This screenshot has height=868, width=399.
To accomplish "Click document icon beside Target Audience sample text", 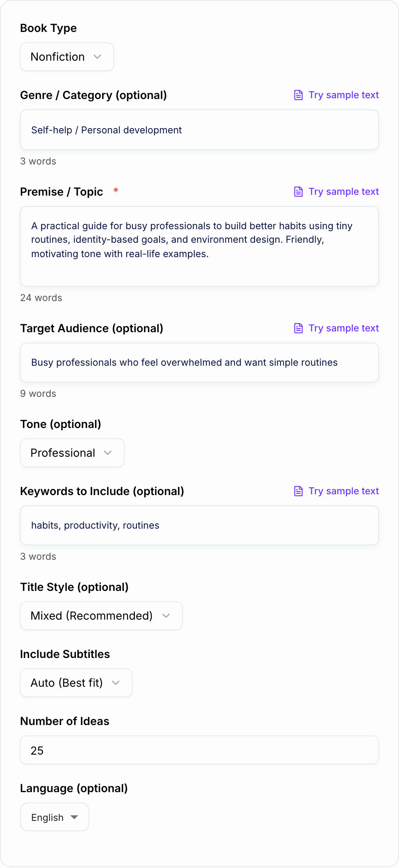I will tap(298, 328).
